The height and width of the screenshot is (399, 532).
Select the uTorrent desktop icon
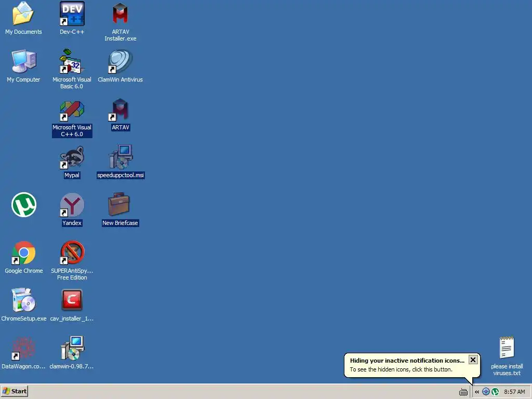[x=24, y=205]
